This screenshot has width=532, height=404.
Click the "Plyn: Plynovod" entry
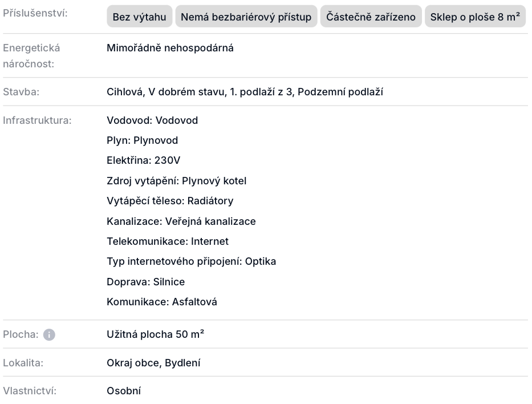click(142, 140)
